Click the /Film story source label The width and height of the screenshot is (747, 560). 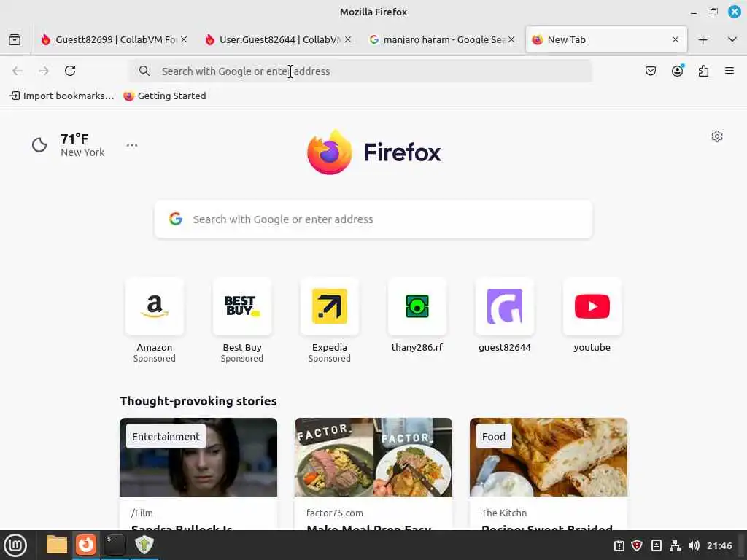pyautogui.click(x=142, y=513)
